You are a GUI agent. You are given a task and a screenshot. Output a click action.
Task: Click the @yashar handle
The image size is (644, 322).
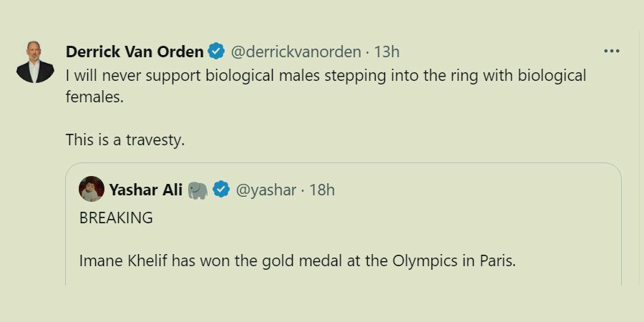click(x=265, y=190)
